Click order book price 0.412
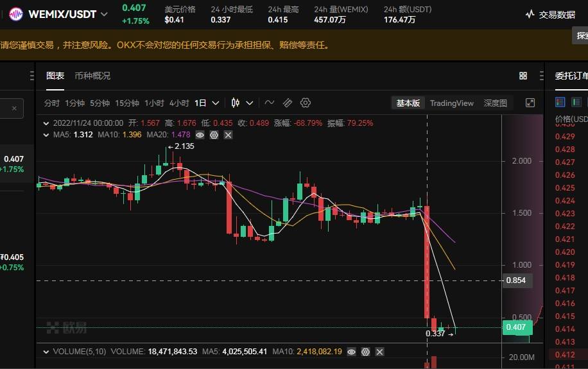This screenshot has height=369, width=588. coord(565,355)
